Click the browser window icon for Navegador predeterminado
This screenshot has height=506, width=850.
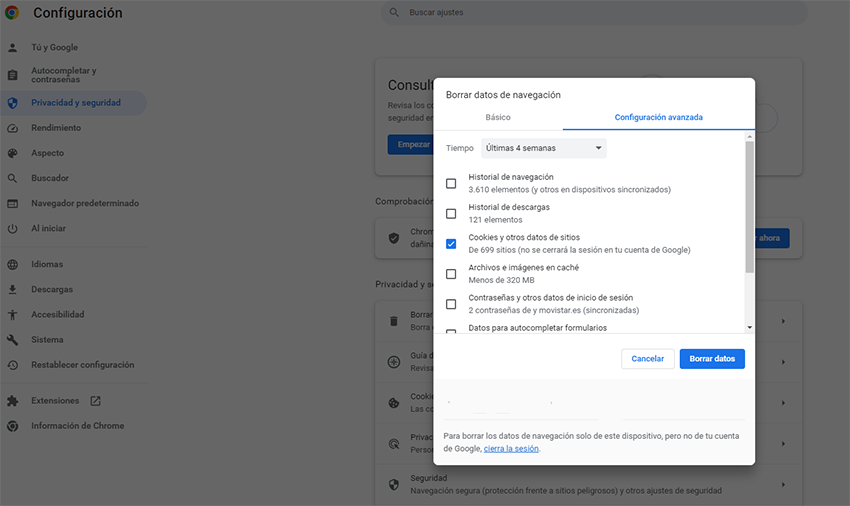12,203
